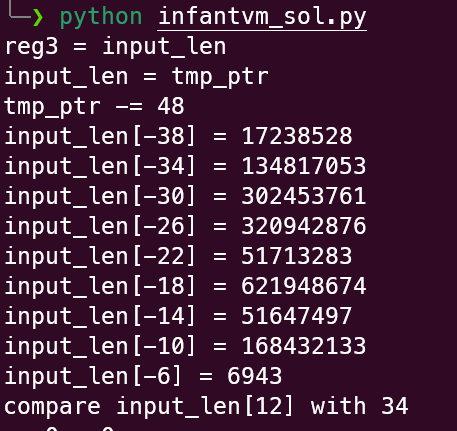Click the word python in the command

click(101, 17)
